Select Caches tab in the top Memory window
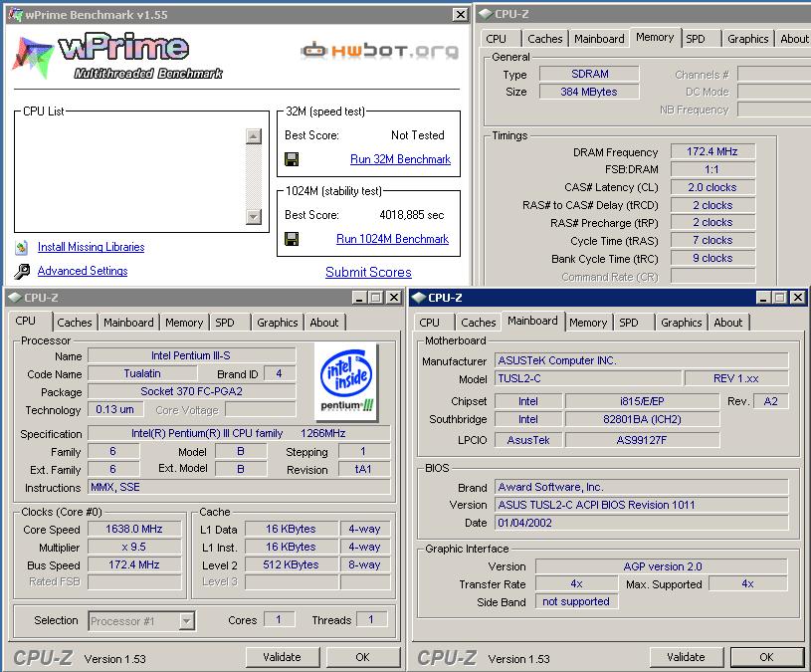811x672 pixels. coord(545,39)
